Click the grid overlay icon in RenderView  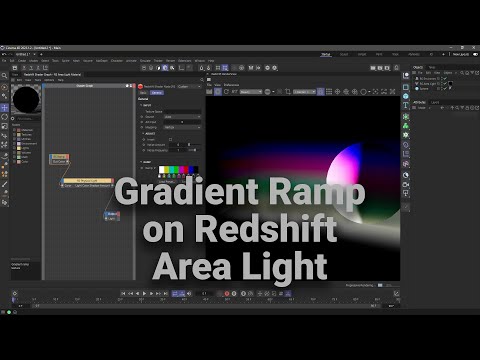(329, 92)
